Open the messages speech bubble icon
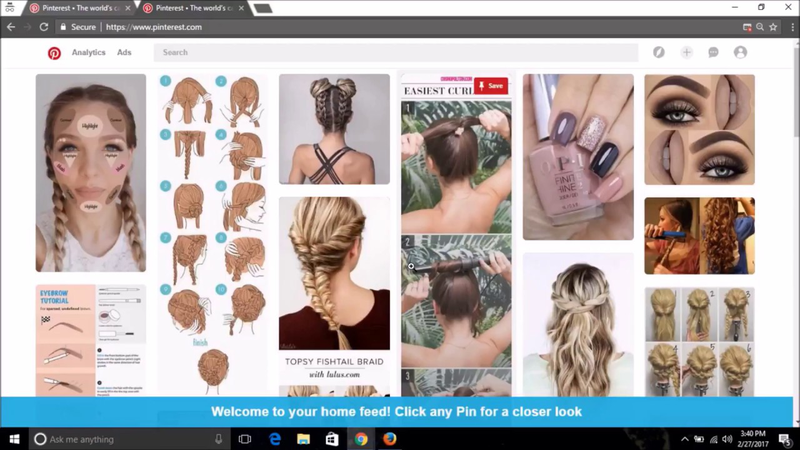This screenshot has height=450, width=800. pos(713,52)
